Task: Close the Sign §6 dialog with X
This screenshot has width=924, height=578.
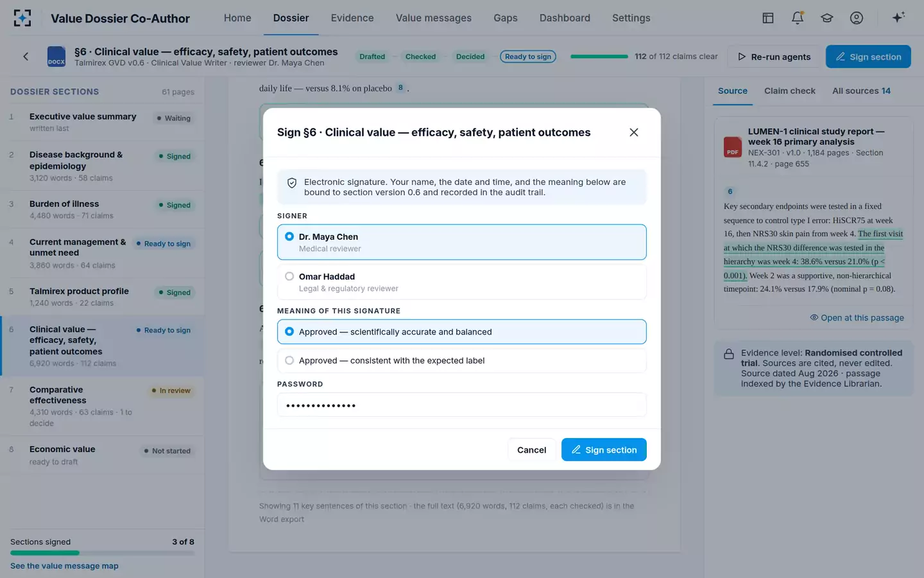Action: (634, 132)
